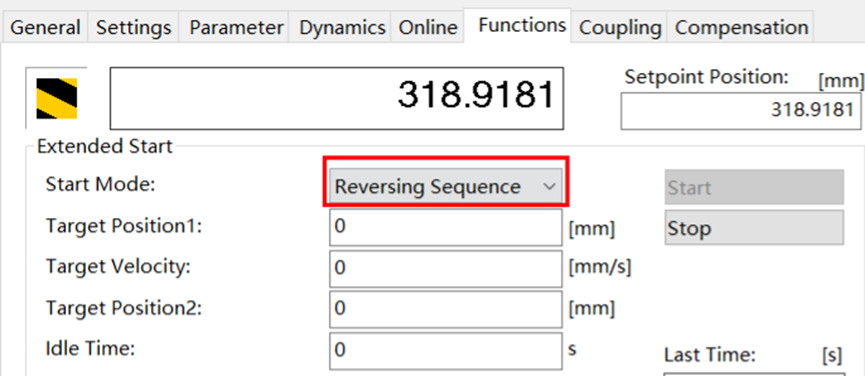Open the Settings tab

[134, 27]
